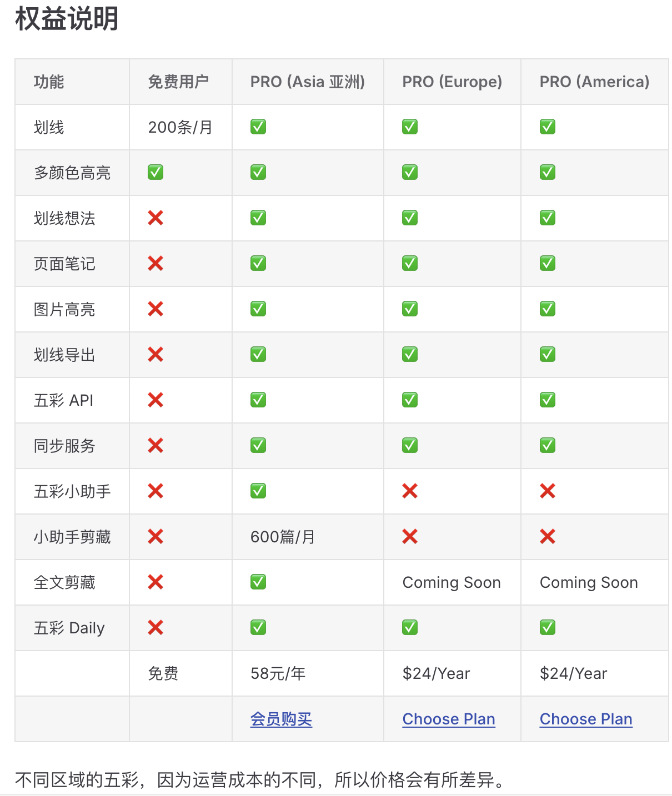This screenshot has width=672, height=796.
Task: Click the 划线想法 row label
Action: coord(64,219)
